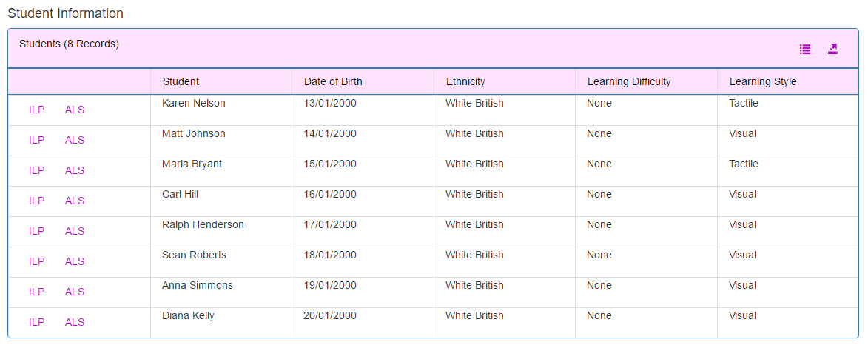Sort by Date of Birth column header

(333, 82)
